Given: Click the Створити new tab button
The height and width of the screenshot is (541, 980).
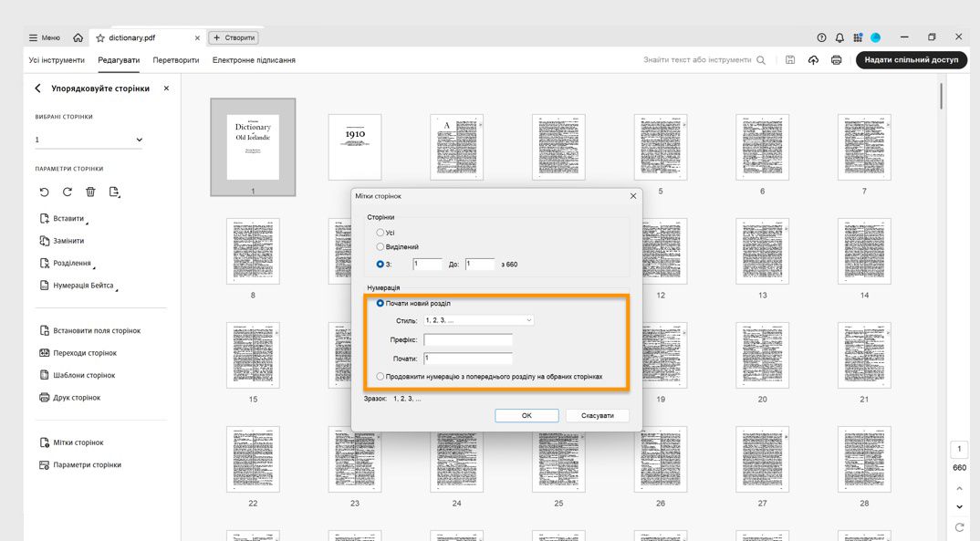Looking at the screenshot, I should coord(234,37).
